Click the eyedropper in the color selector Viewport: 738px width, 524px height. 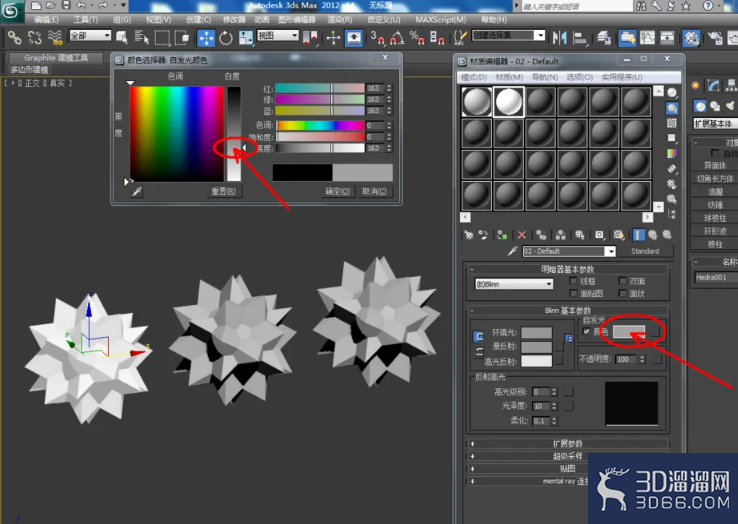pos(137,191)
